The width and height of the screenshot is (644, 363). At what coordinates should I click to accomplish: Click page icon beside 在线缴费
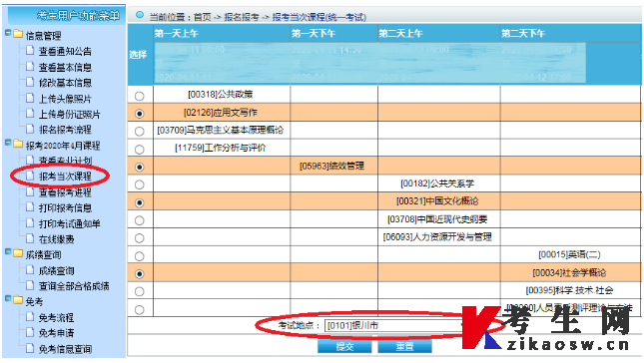[30, 238]
